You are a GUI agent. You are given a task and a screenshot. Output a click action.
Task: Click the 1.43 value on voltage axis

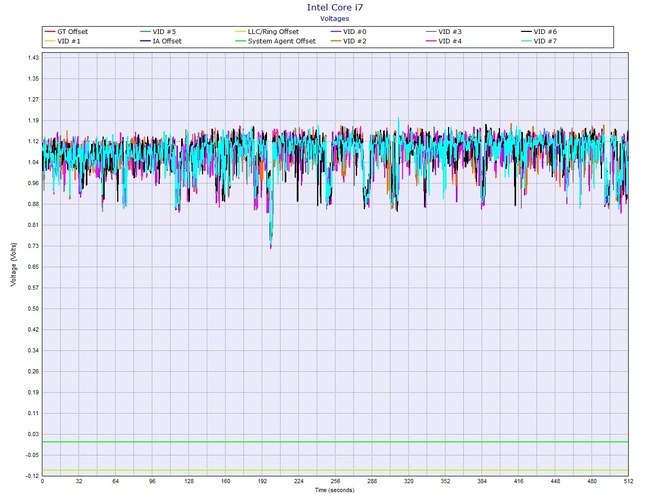pos(34,58)
